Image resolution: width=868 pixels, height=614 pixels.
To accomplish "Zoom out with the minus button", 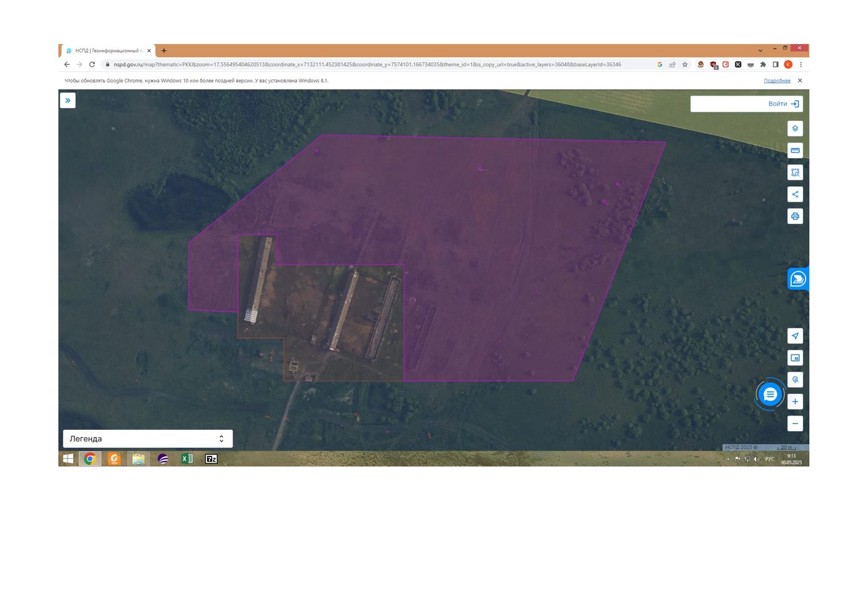I will pyautogui.click(x=795, y=424).
